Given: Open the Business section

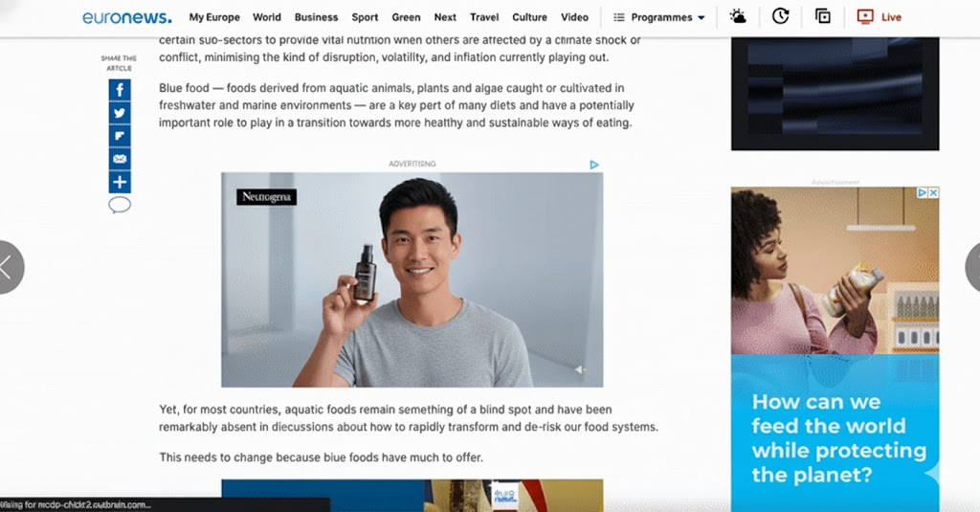Looking at the screenshot, I should click(x=316, y=17).
